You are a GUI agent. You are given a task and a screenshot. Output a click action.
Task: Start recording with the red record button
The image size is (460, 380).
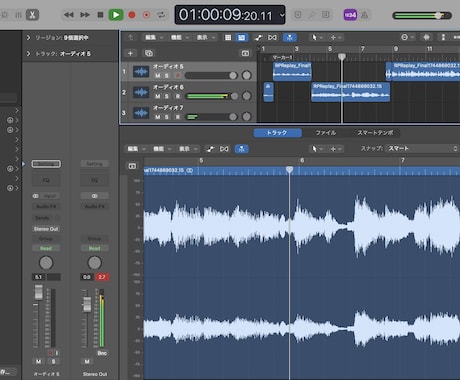[132, 15]
